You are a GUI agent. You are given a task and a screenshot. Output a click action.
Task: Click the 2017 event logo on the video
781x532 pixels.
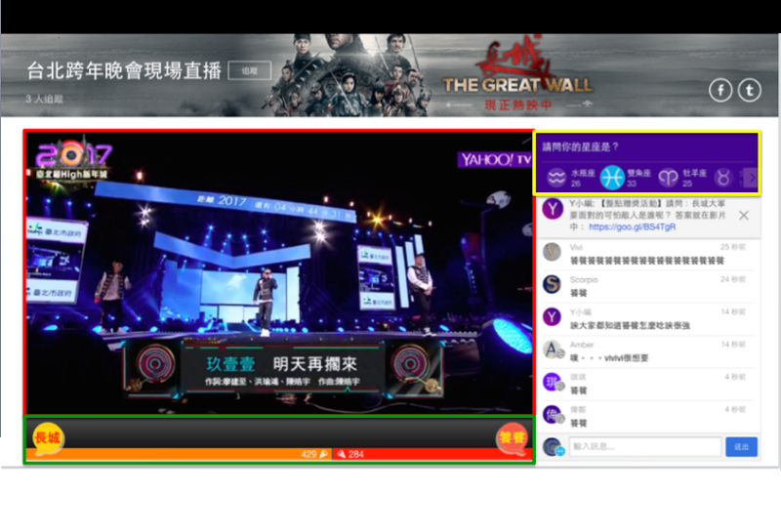pos(72,159)
